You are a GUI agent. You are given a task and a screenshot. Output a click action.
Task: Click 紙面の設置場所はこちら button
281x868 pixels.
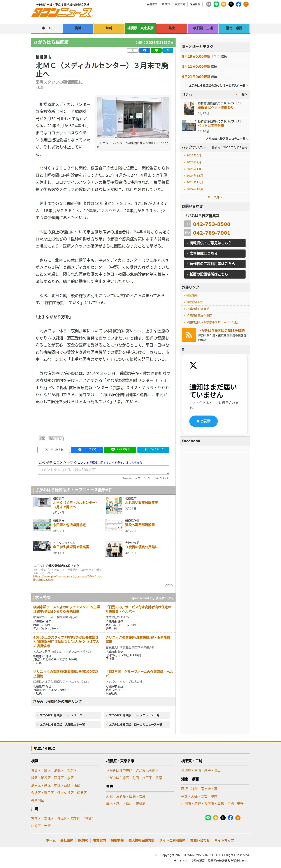tap(215, 274)
